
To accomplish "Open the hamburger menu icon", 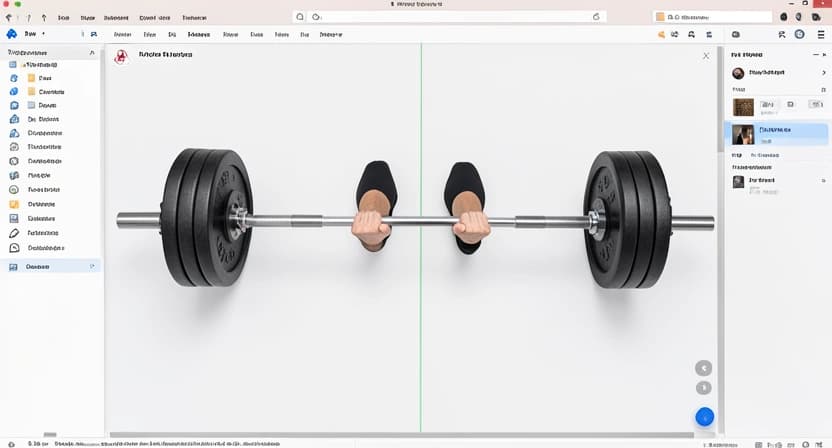I will 820,35.
